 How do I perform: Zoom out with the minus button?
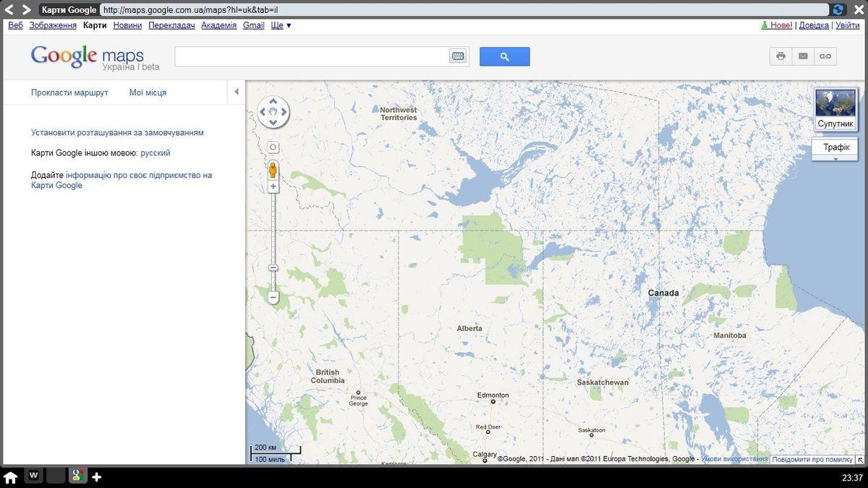tap(273, 297)
